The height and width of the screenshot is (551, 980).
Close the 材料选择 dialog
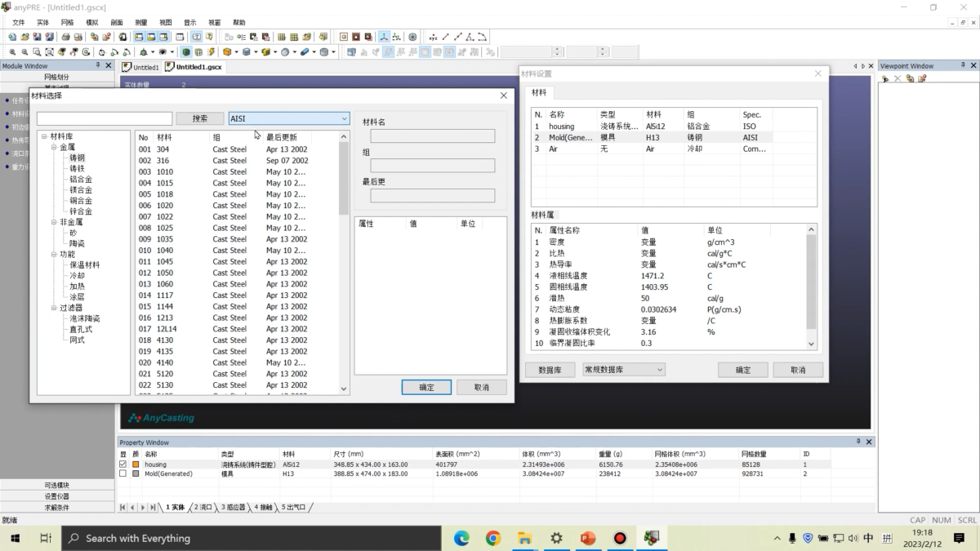click(x=503, y=96)
